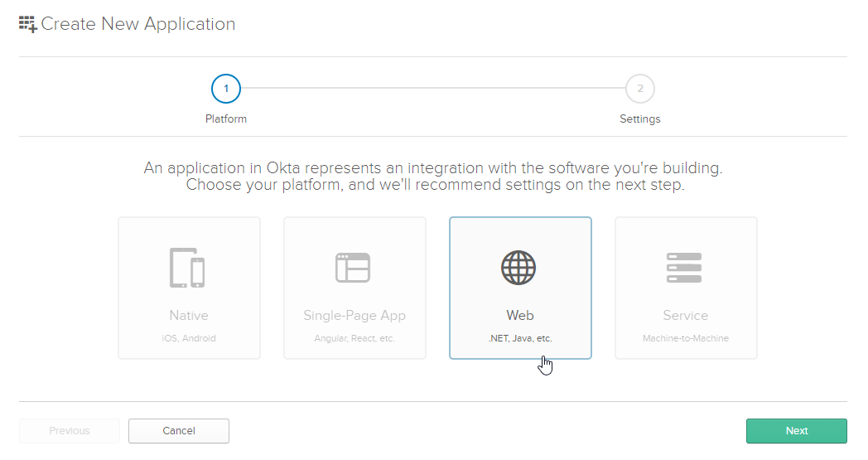Click the ".NET, Java, etc." subtitle
Image resolution: width=868 pixels, height=460 pixels.
[520, 338]
